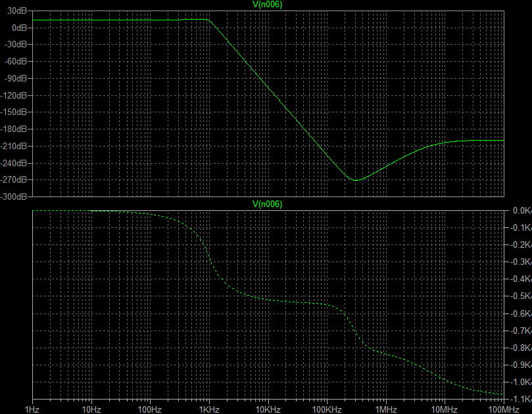Click the 1MHz frequency axis label
This screenshot has height=414, width=532.
(x=386, y=409)
